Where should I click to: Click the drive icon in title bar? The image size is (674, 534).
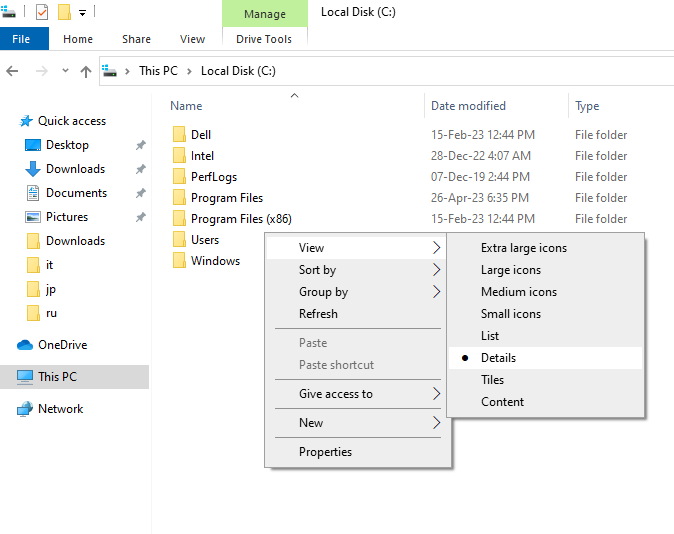pyautogui.click(x=8, y=12)
